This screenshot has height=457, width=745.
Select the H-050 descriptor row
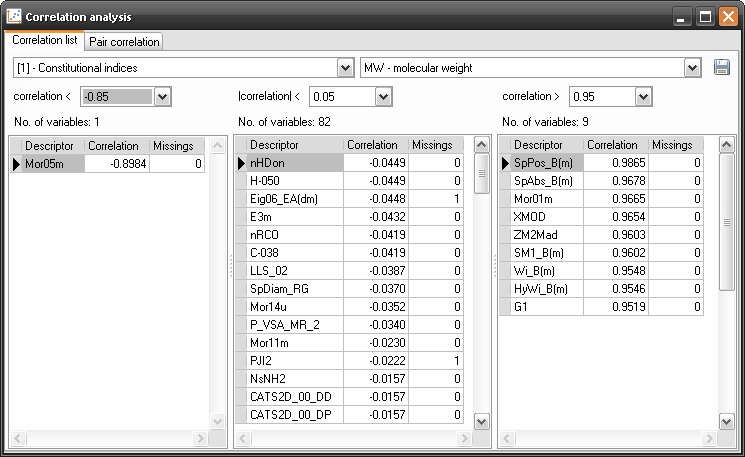349,181
